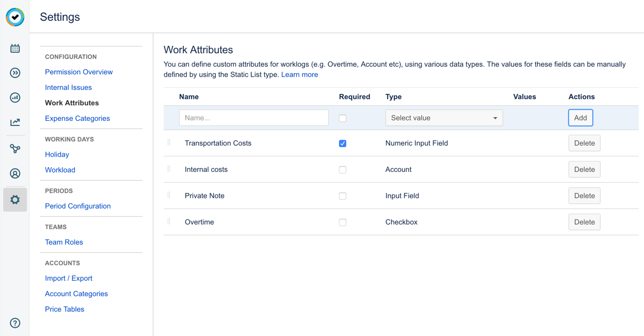The height and width of the screenshot is (336, 644).
Task: Open the teams network icon
Action: (15, 149)
